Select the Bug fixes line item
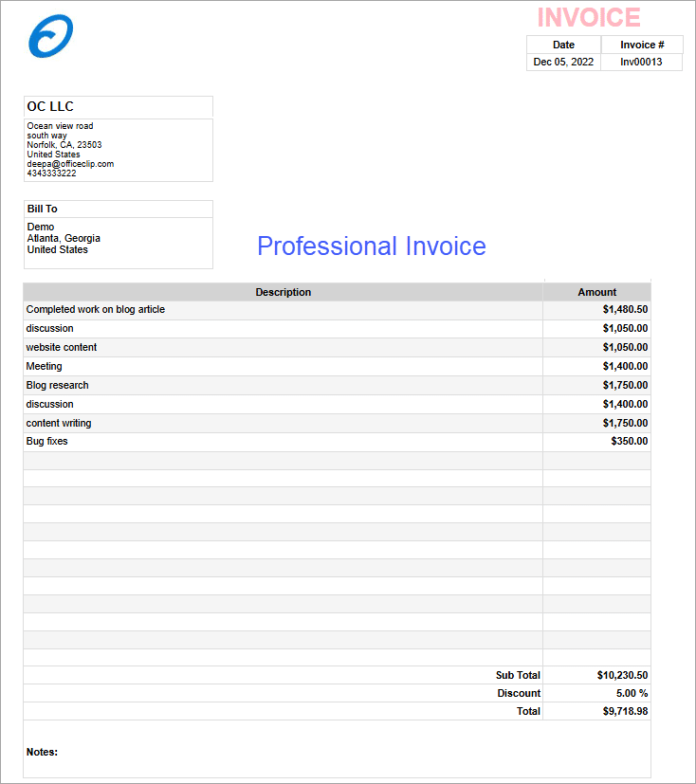The width and height of the screenshot is (696, 784). (47, 441)
